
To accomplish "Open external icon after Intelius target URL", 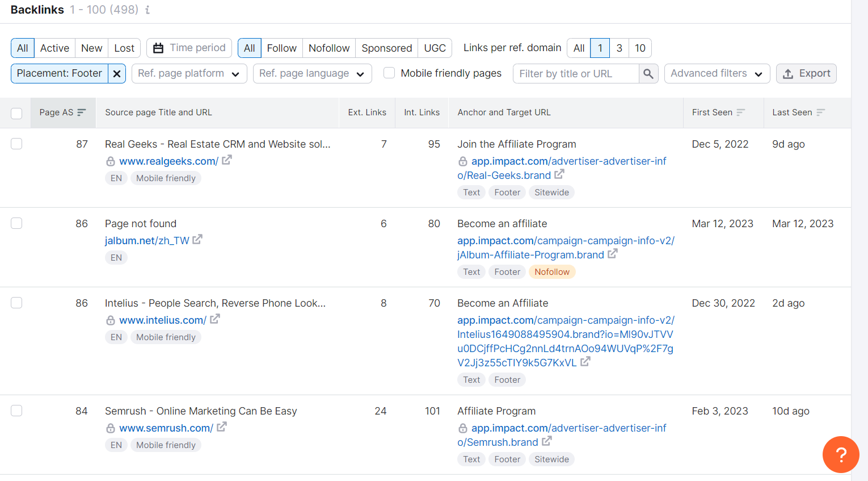I will click(585, 362).
